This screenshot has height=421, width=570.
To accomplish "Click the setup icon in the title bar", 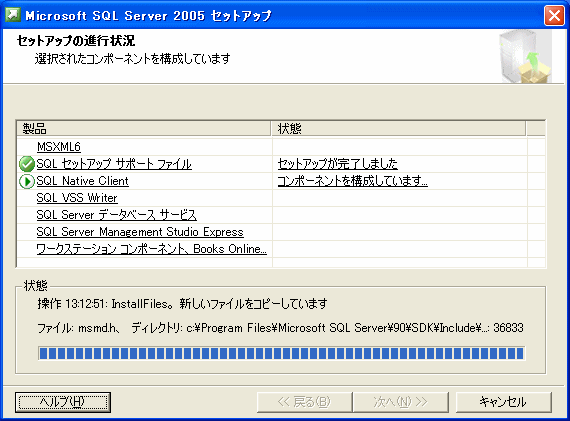I will pos(13,15).
